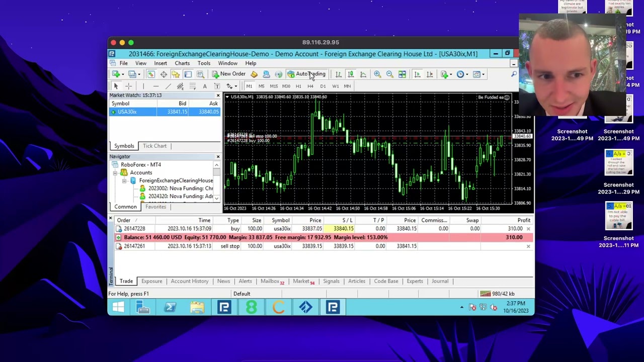Image resolution: width=644 pixels, height=362 pixels.
Task: Switch chart to candlesticks icon
Action: click(x=351, y=74)
